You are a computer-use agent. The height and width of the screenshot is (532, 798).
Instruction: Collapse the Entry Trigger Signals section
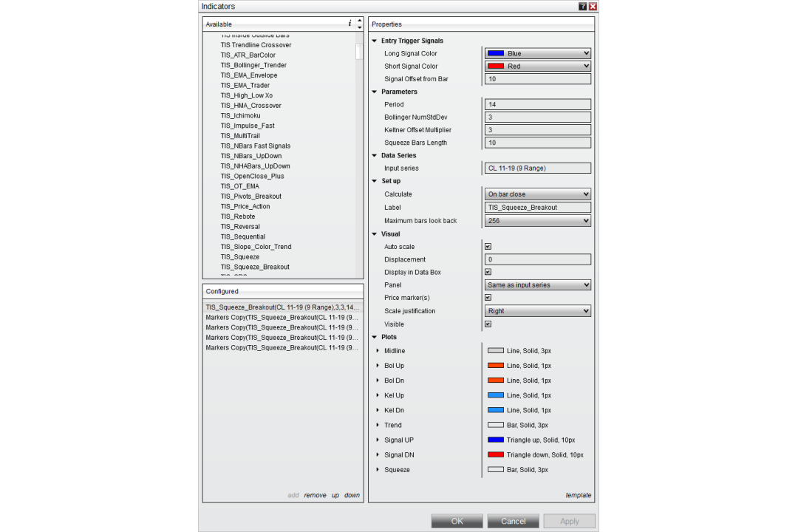(375, 41)
